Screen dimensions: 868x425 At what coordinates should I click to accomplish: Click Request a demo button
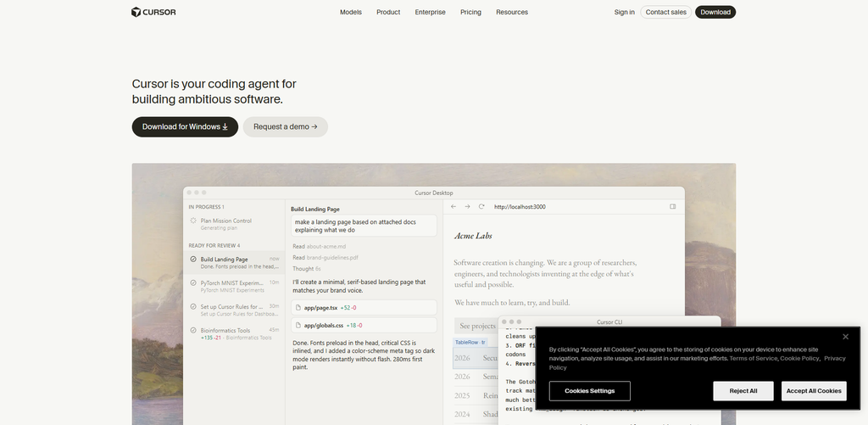pyautogui.click(x=285, y=127)
